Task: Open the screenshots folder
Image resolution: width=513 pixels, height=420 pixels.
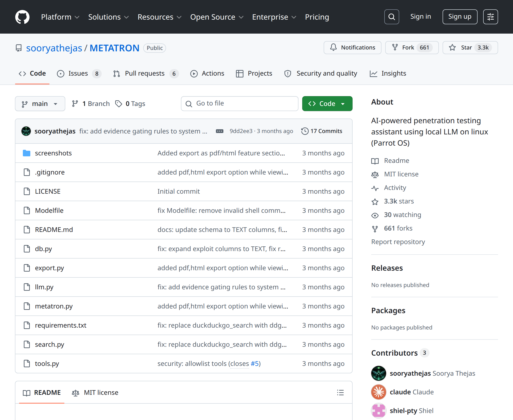Action: [53, 153]
